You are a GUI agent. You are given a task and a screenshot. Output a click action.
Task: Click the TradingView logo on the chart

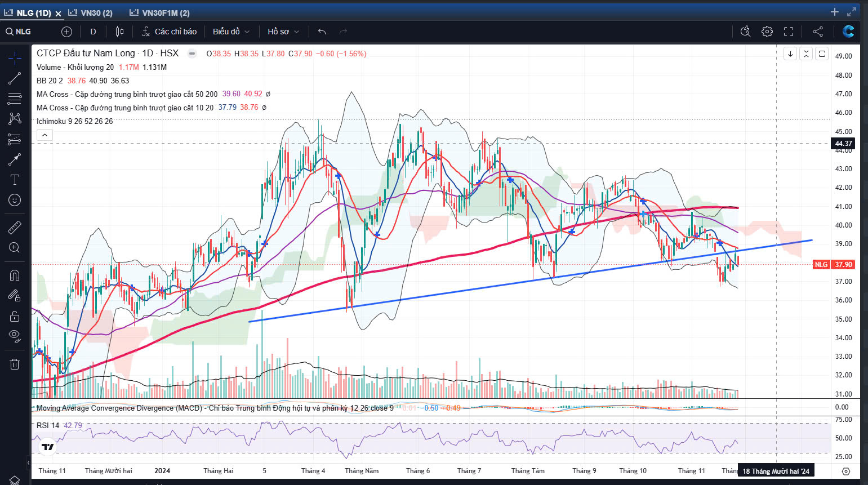(x=48, y=447)
